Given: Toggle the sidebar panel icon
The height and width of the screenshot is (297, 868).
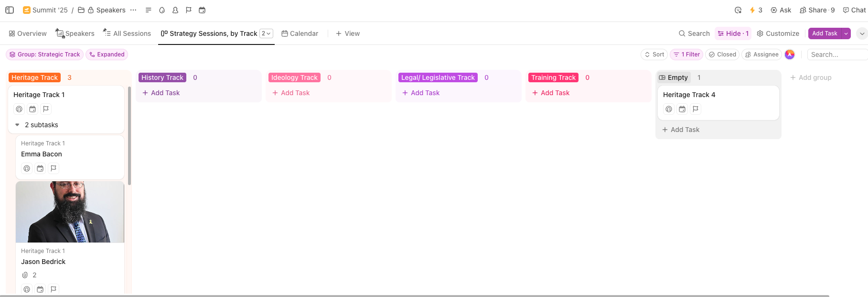Looking at the screenshot, I should tap(10, 10).
